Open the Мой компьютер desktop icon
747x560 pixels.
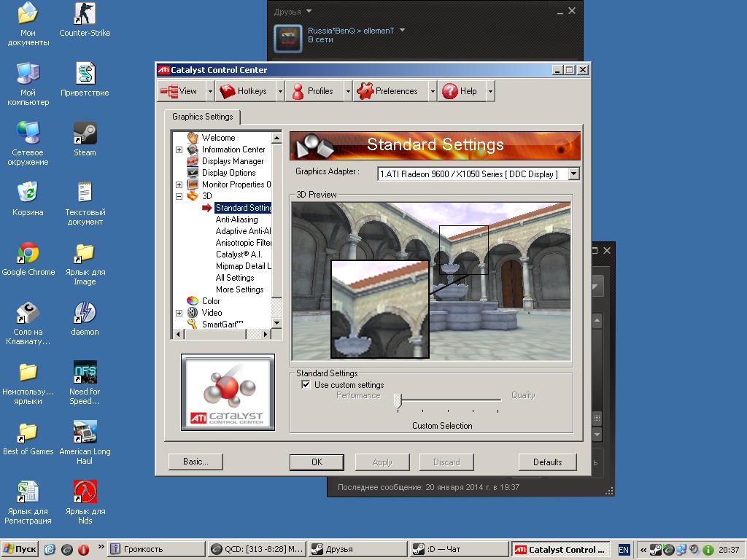pos(28,84)
